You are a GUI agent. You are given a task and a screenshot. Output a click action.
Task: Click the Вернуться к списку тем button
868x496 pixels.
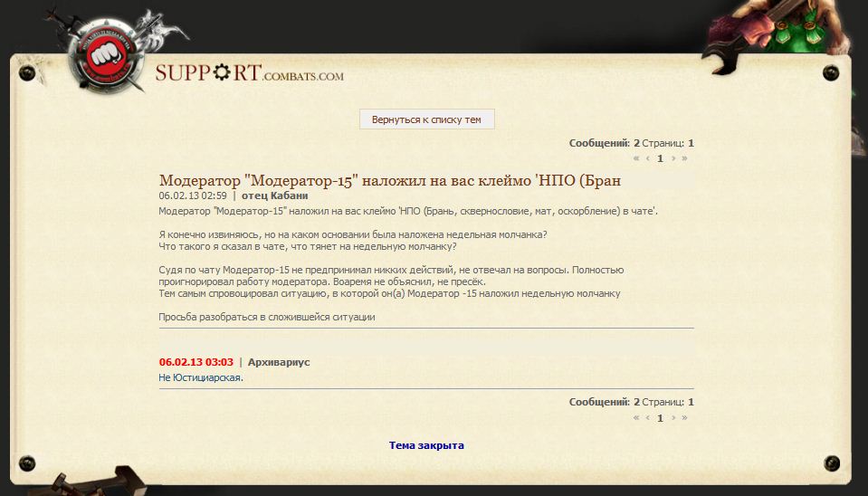(x=426, y=119)
